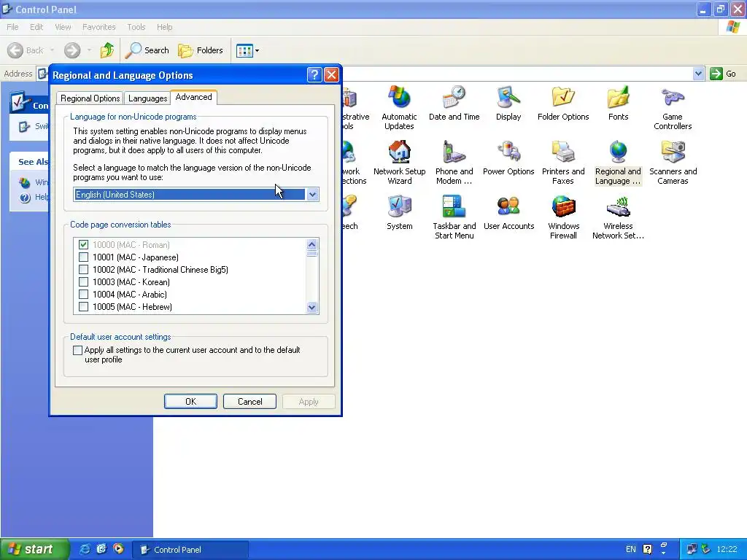Open the Windows Firewall icon
The height and width of the screenshot is (560, 747).
coord(563,217)
